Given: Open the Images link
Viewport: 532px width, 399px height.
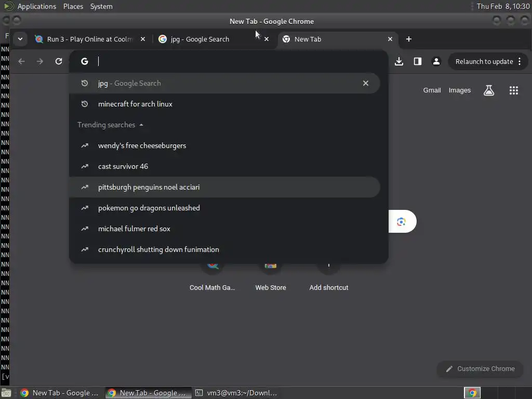Looking at the screenshot, I should pos(460,90).
